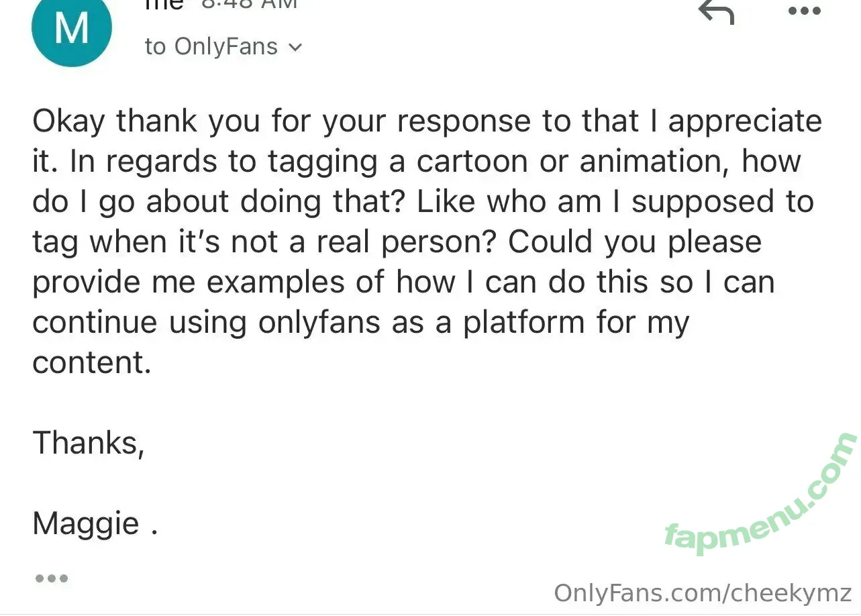The width and height of the screenshot is (861, 616).
Task: Show trimmed content via the gray ellipsis
Action: (x=51, y=578)
